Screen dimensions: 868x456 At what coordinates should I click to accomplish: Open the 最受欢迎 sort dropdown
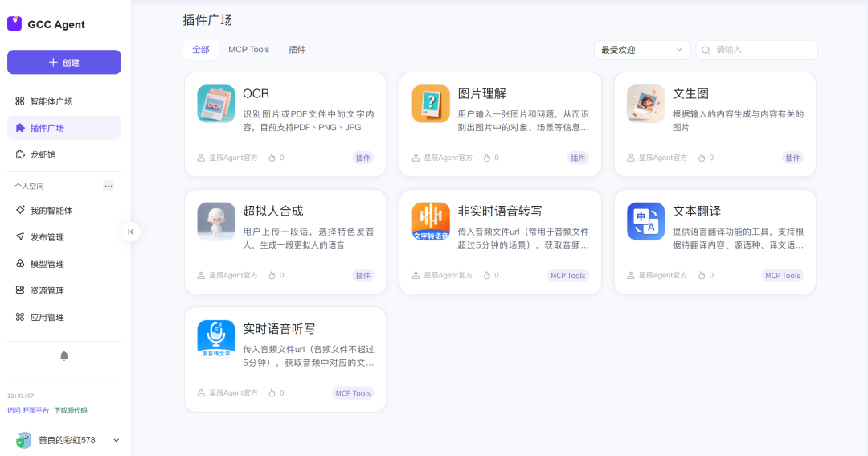tap(641, 50)
